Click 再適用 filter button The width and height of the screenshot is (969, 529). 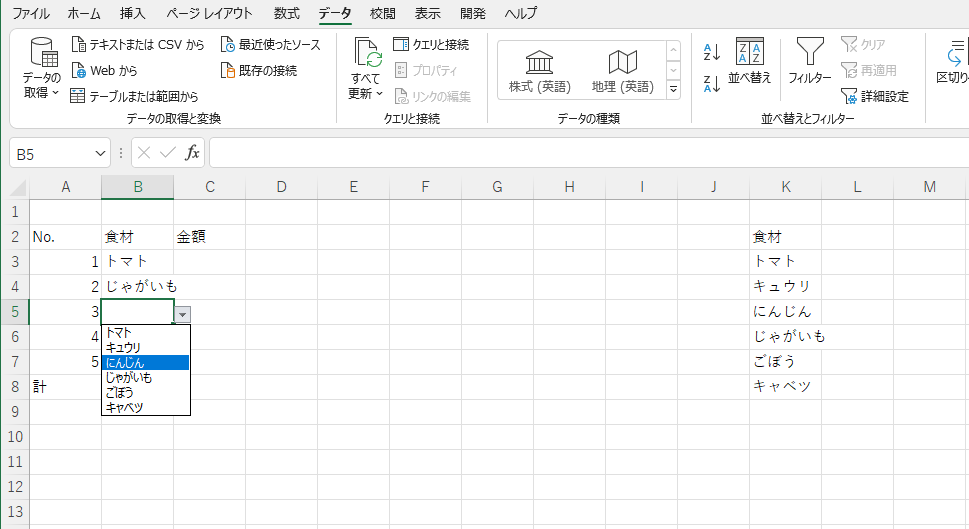(x=869, y=70)
